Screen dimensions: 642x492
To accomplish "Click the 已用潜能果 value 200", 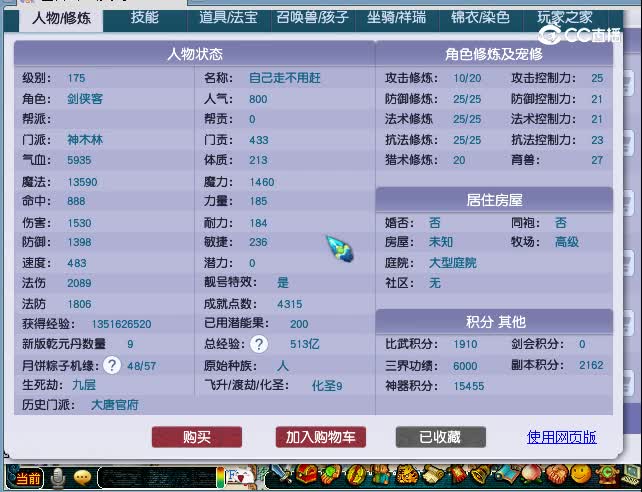I will click(x=299, y=324).
